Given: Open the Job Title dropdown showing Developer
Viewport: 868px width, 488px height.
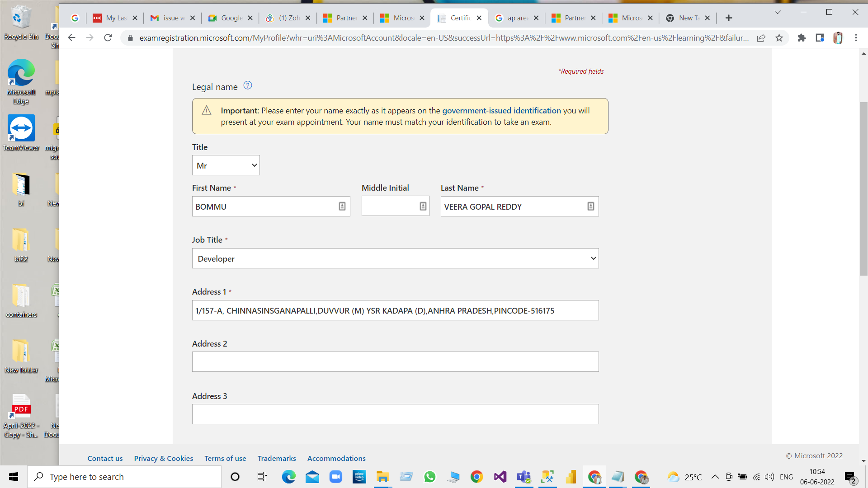Looking at the screenshot, I should (395, 258).
